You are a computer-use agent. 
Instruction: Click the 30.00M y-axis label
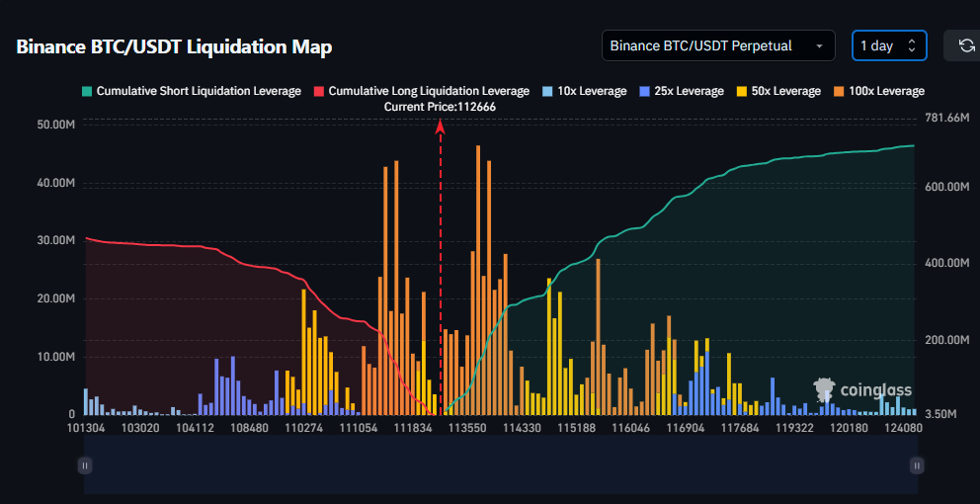[56, 241]
